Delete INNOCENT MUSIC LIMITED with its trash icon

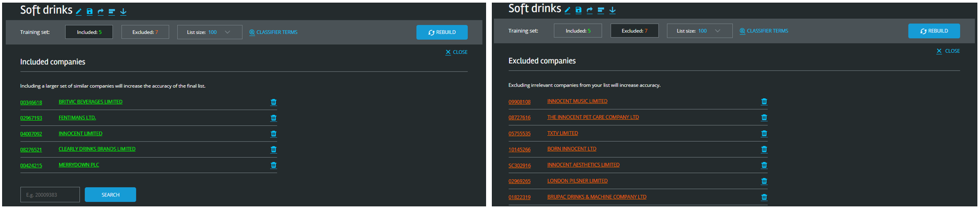[764, 101]
